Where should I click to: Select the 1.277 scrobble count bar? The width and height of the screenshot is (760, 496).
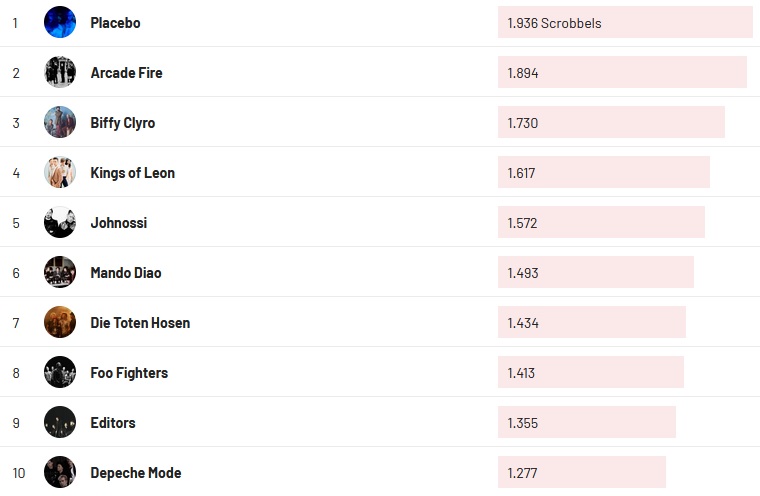[582, 472]
